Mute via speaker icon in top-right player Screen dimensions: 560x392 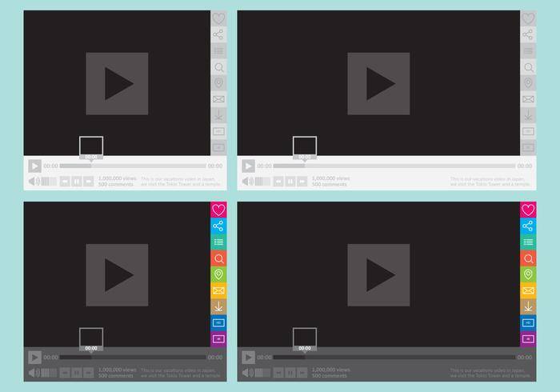point(248,182)
